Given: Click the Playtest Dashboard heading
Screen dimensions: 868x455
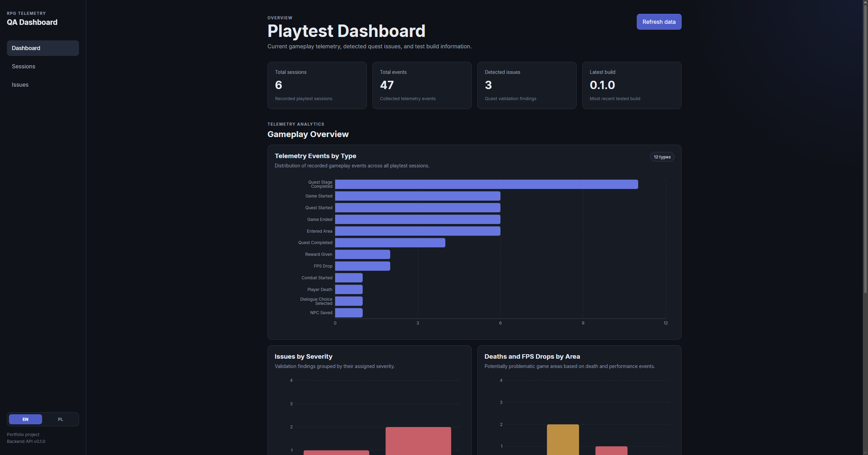Looking at the screenshot, I should 346,31.
